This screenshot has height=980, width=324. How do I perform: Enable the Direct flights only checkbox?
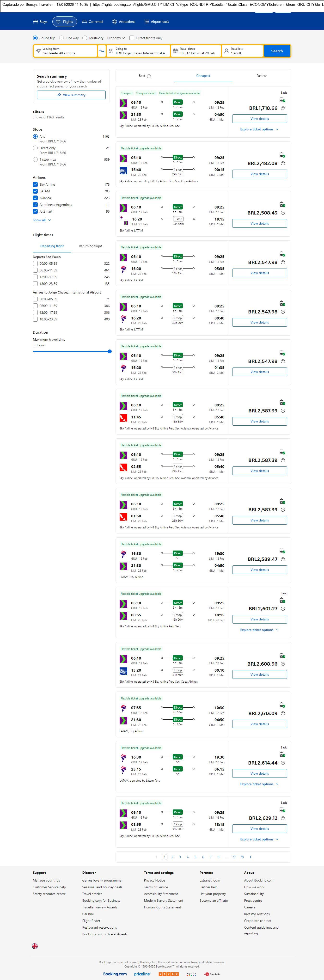click(x=132, y=38)
